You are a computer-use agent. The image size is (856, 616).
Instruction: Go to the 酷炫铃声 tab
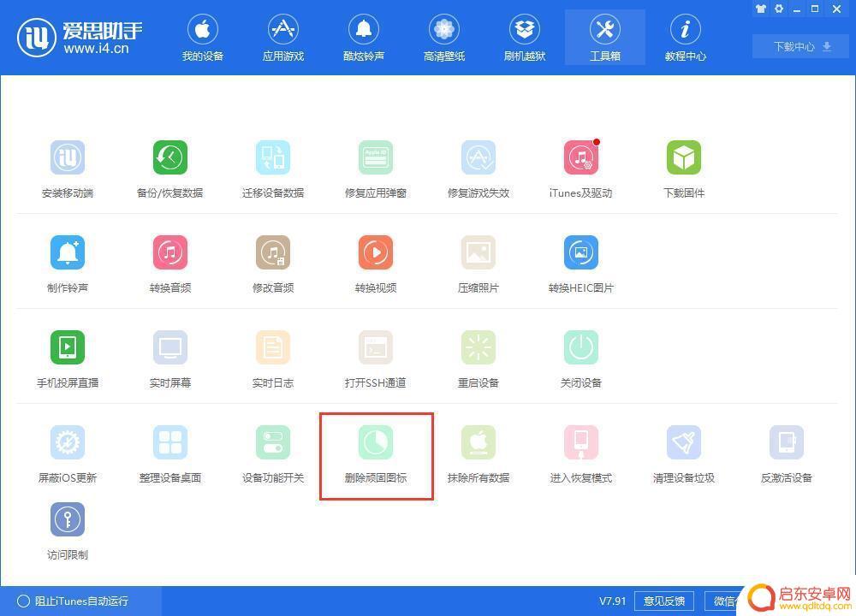pyautogui.click(x=364, y=38)
